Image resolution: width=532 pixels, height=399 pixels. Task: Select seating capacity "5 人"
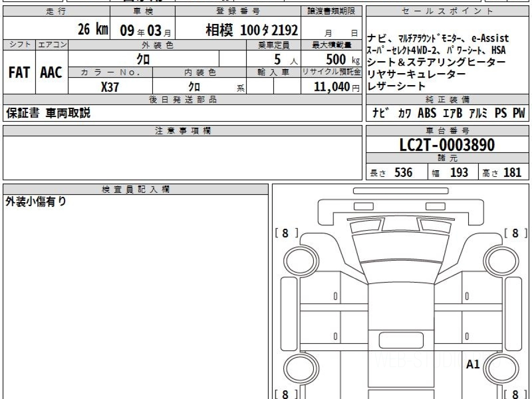point(286,59)
